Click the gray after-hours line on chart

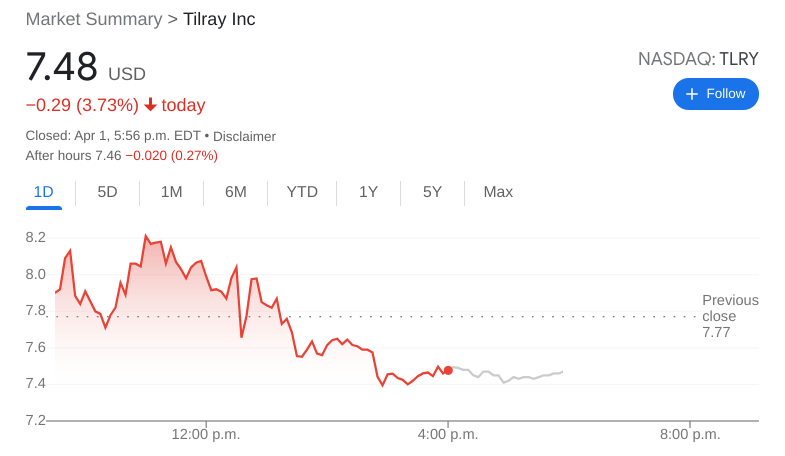[510, 379]
